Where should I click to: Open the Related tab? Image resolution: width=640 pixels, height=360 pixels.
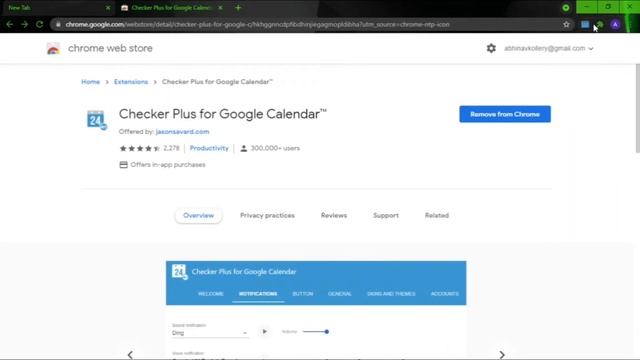(437, 216)
